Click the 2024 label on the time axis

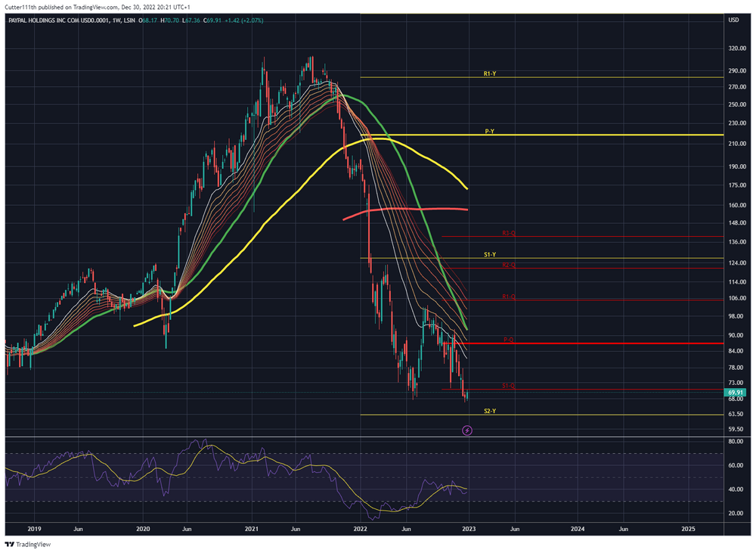tap(578, 529)
